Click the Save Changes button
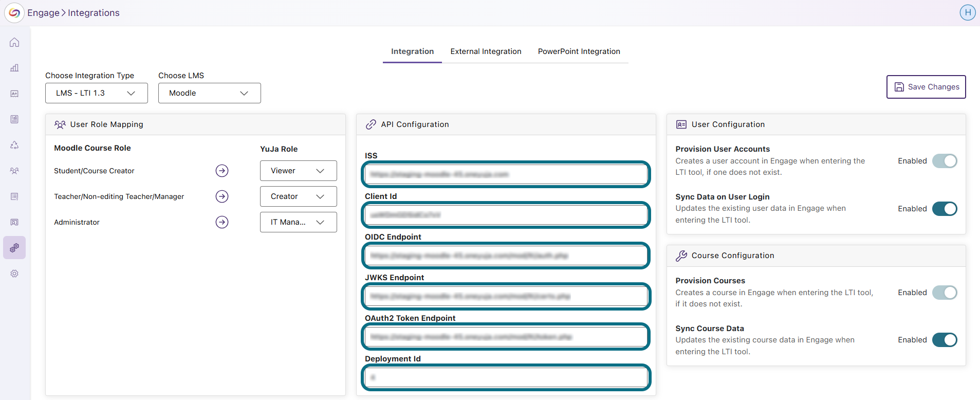Viewport: 980px width, 400px height. click(x=926, y=87)
